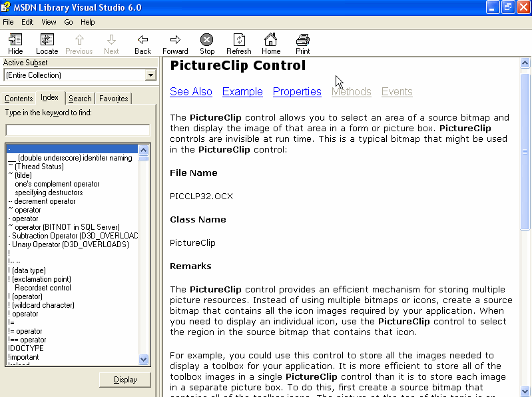This screenshot has width=532, height=397.
Task: Click the highlighted '-' index entry
Action: coord(73,149)
